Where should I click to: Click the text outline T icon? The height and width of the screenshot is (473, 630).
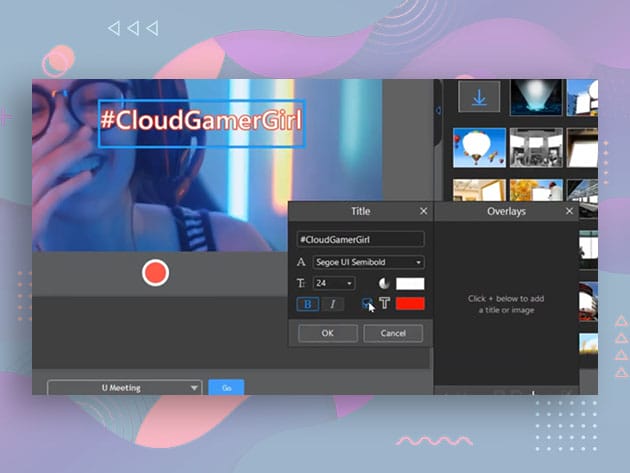point(384,303)
